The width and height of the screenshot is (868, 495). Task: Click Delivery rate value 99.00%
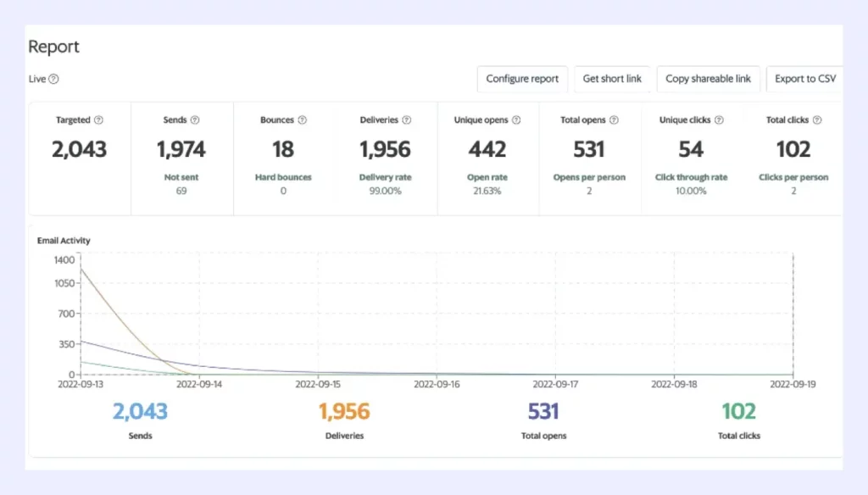386,191
